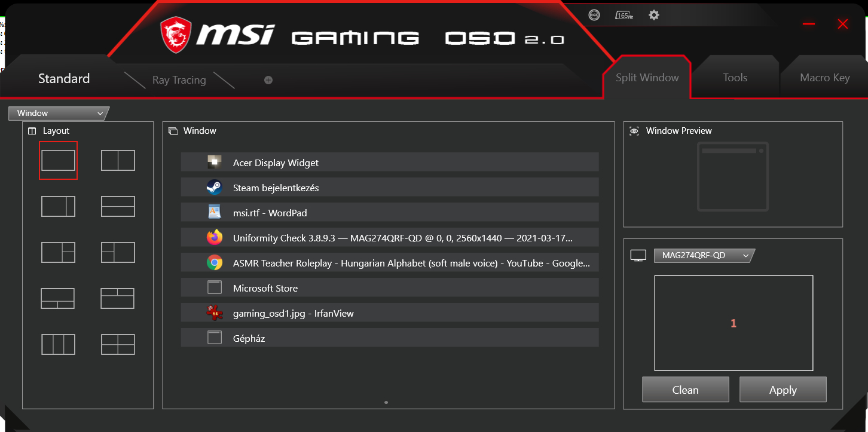Select the two stacked rows layout
This screenshot has height=432, width=868.
pyautogui.click(x=118, y=206)
